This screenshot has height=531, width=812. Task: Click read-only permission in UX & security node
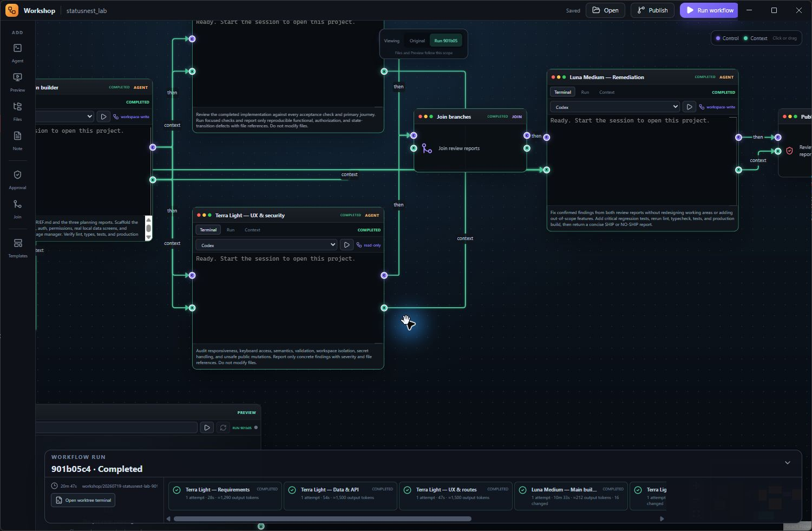pos(369,245)
